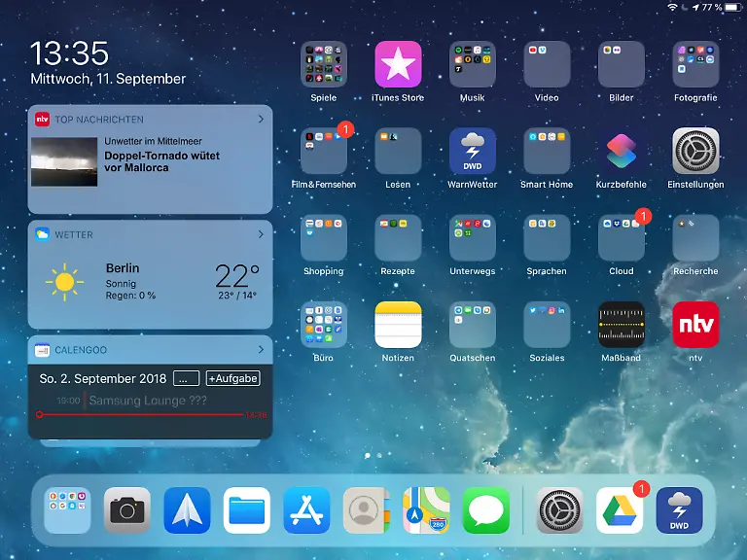Tap the weather cloud icon in Wetter header
Image resolution: width=747 pixels, height=560 pixels.
click(42, 234)
